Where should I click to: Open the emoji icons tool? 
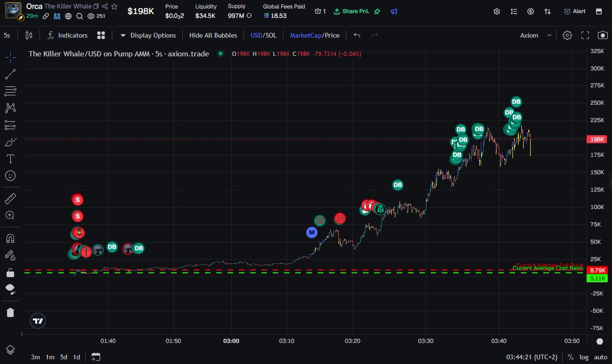click(x=10, y=175)
